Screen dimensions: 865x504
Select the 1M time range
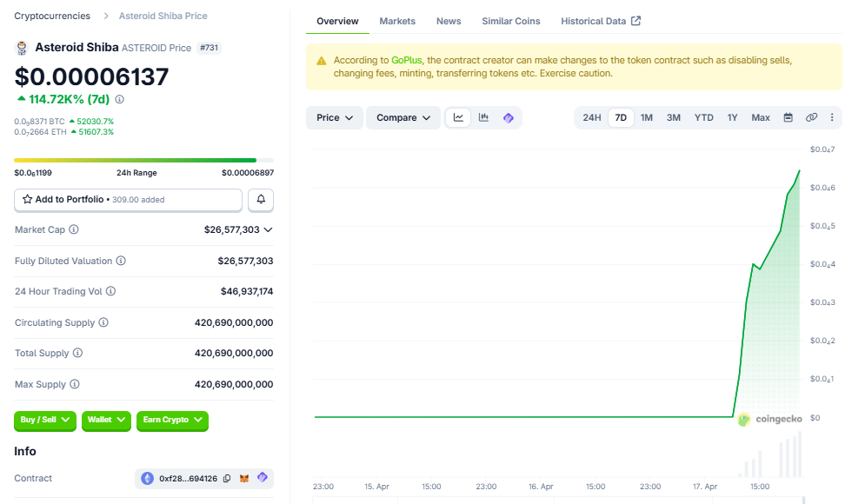pyautogui.click(x=647, y=117)
